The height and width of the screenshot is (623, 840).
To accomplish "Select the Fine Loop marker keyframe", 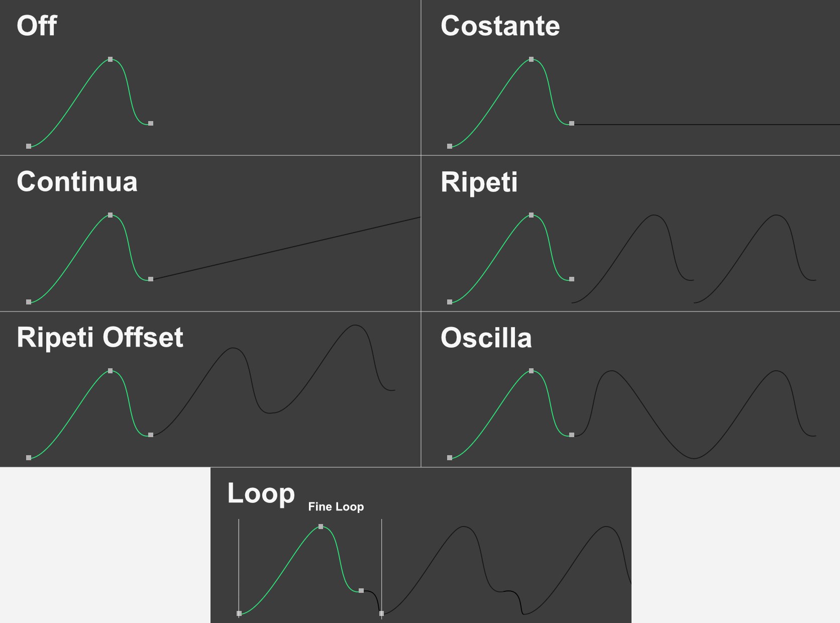I will click(x=382, y=613).
